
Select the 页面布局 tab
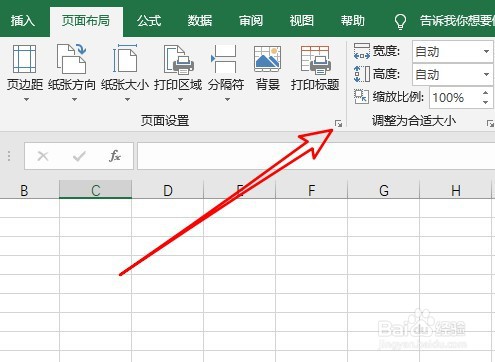86,21
